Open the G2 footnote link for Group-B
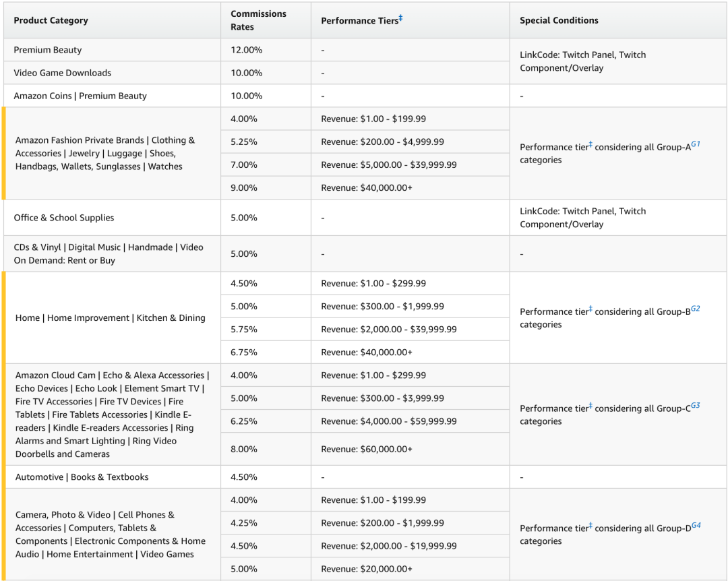The image size is (728, 581). 696,309
